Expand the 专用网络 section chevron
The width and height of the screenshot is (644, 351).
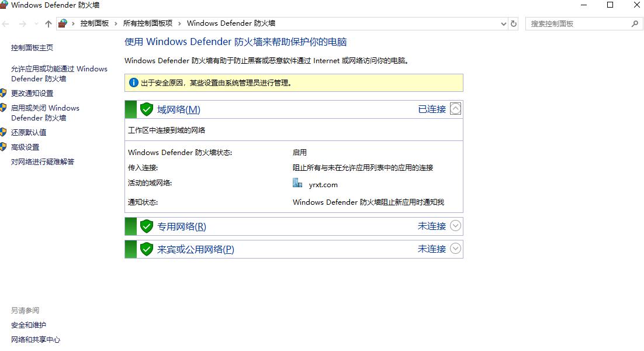[x=455, y=226]
